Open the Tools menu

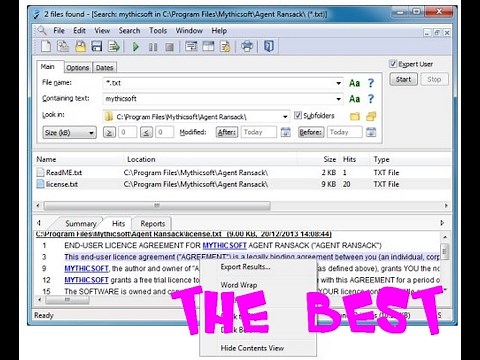(158, 31)
